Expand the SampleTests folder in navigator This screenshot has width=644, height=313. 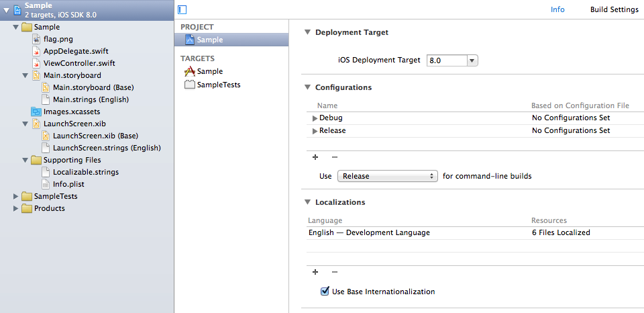pyautogui.click(x=16, y=196)
